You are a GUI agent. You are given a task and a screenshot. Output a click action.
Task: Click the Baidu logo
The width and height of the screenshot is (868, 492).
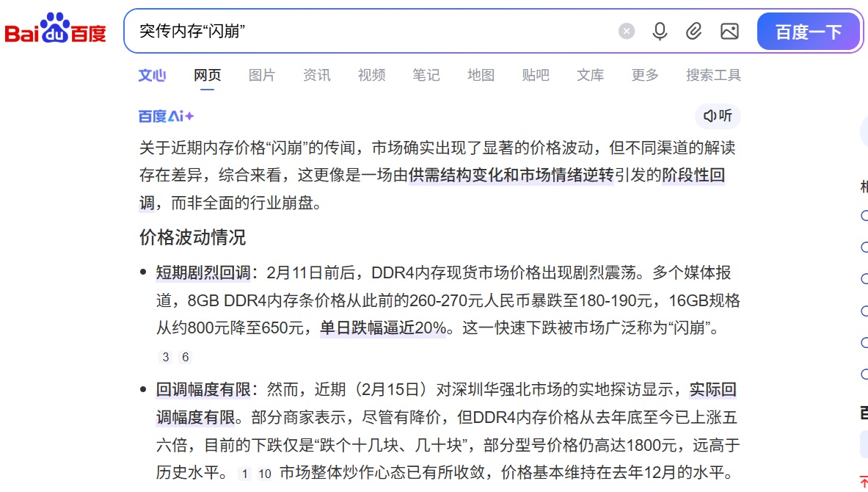(55, 28)
